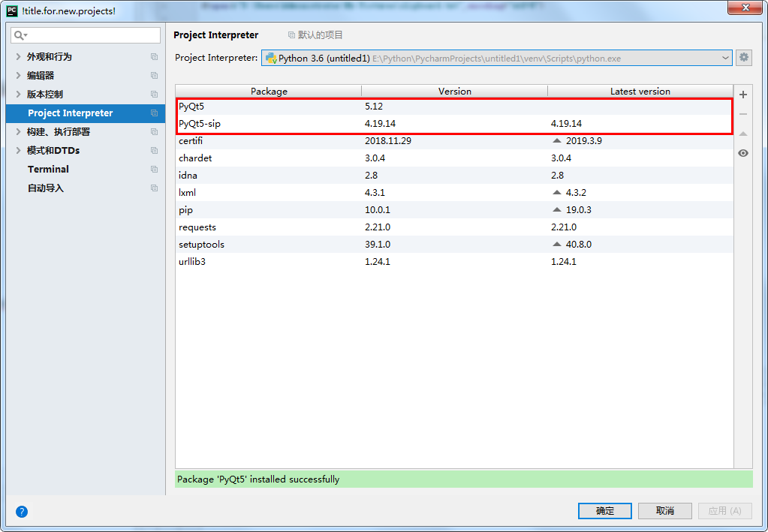This screenshot has height=532, width=768.
Task: Toggle the show early releases eye icon
Action: point(743,153)
